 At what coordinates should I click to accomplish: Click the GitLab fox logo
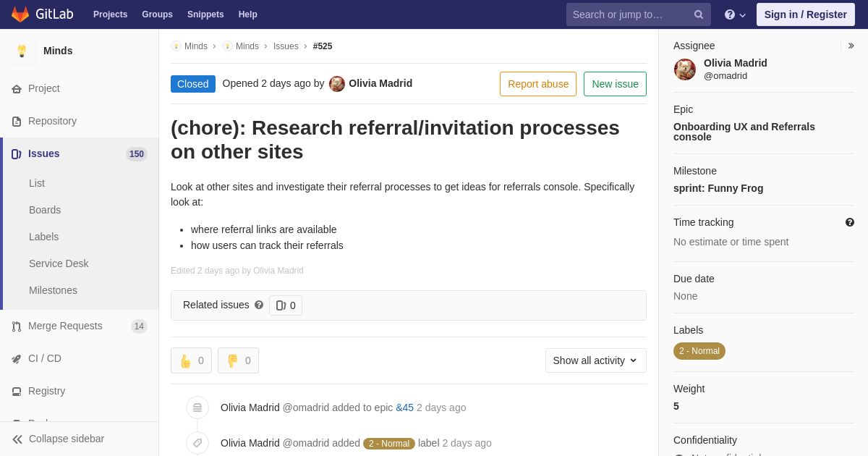pyautogui.click(x=20, y=14)
